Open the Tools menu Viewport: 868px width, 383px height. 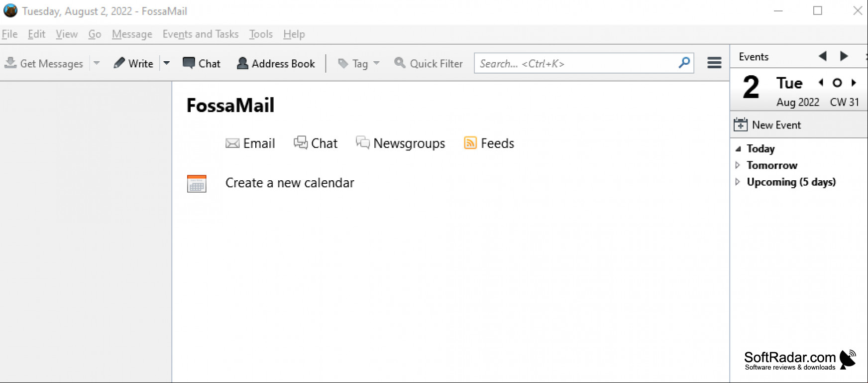tap(261, 34)
